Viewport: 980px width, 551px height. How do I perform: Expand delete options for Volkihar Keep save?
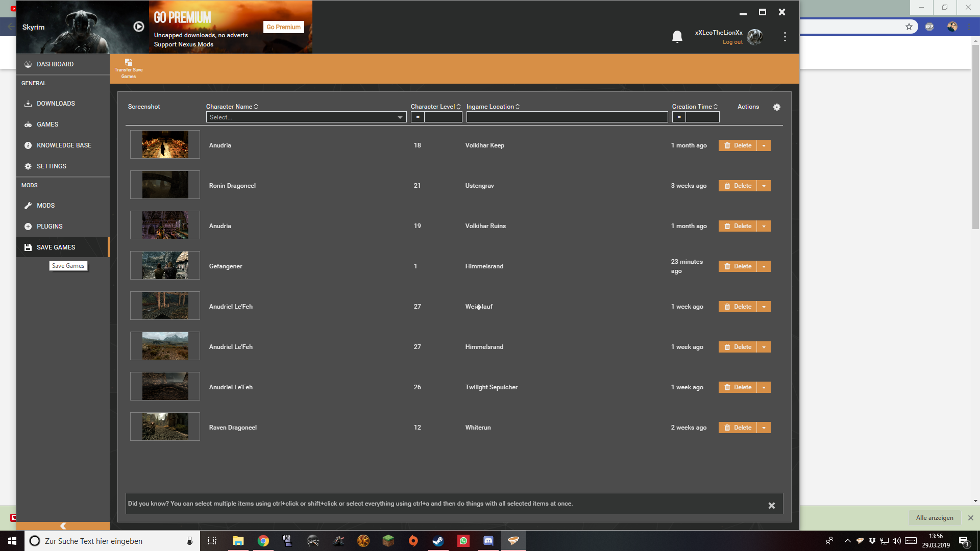(764, 145)
